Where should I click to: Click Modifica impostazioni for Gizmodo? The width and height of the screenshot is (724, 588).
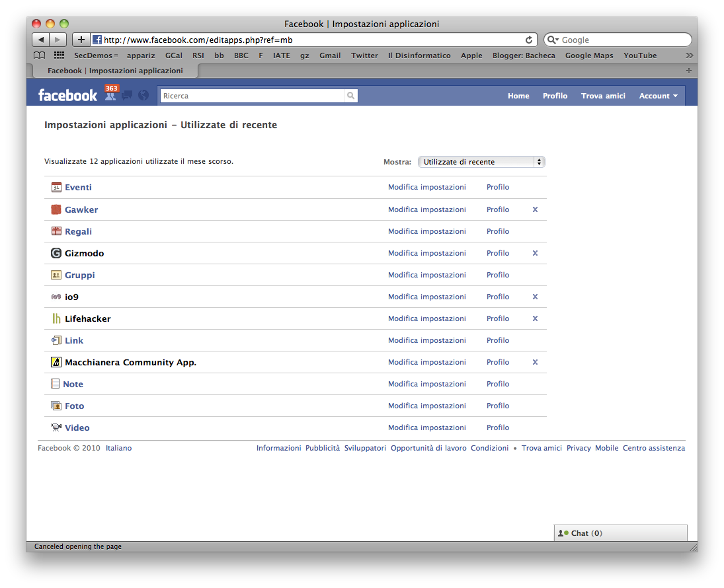tap(427, 253)
